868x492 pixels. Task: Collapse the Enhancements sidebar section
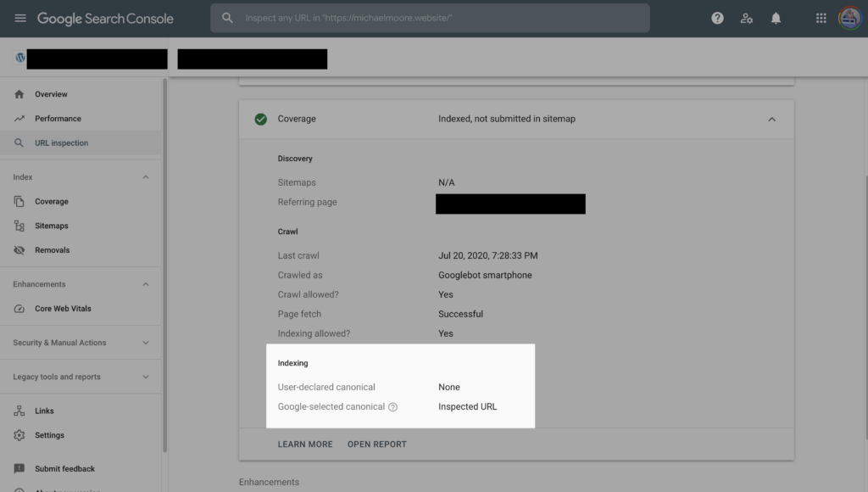pyautogui.click(x=146, y=284)
